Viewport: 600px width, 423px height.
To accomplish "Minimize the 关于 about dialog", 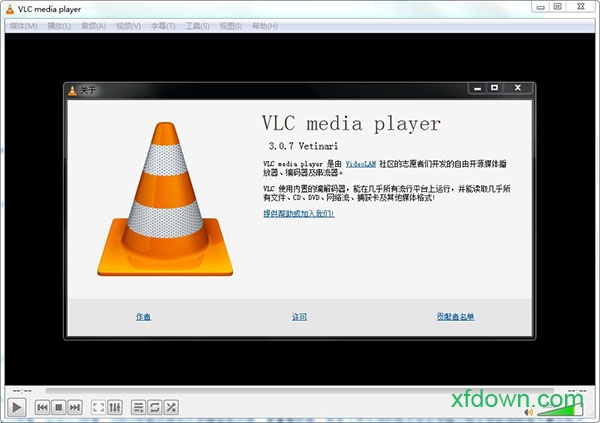I will point(477,88).
